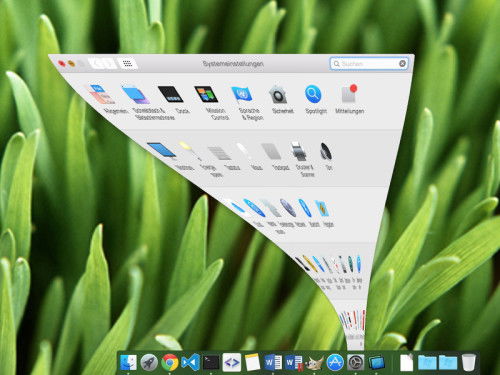Go forward with the toolbar forward arrow

(110, 63)
